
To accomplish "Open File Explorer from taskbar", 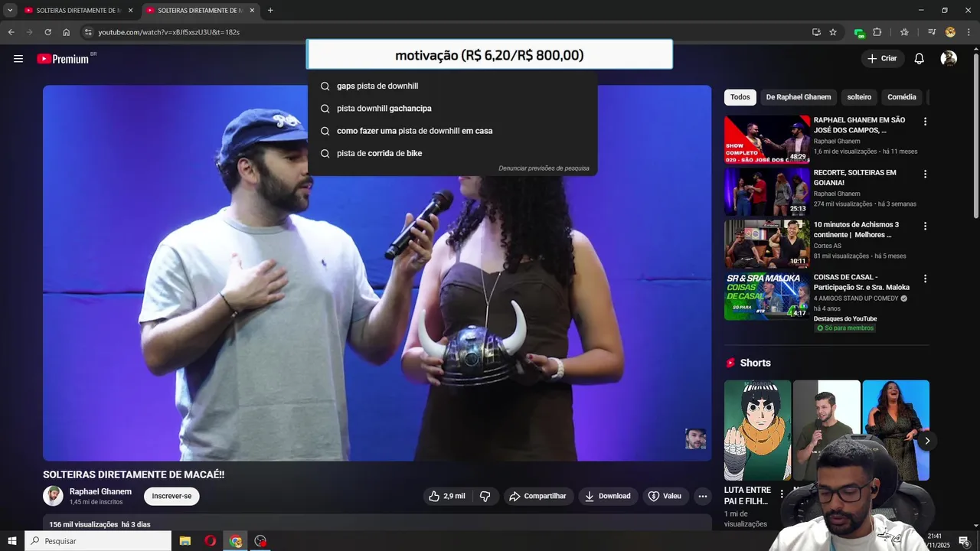I will (x=185, y=541).
